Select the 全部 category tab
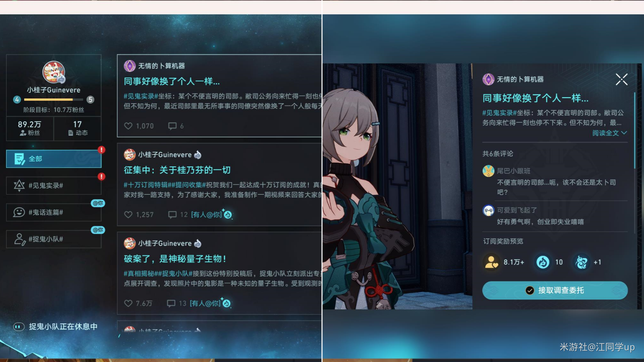 point(54,159)
